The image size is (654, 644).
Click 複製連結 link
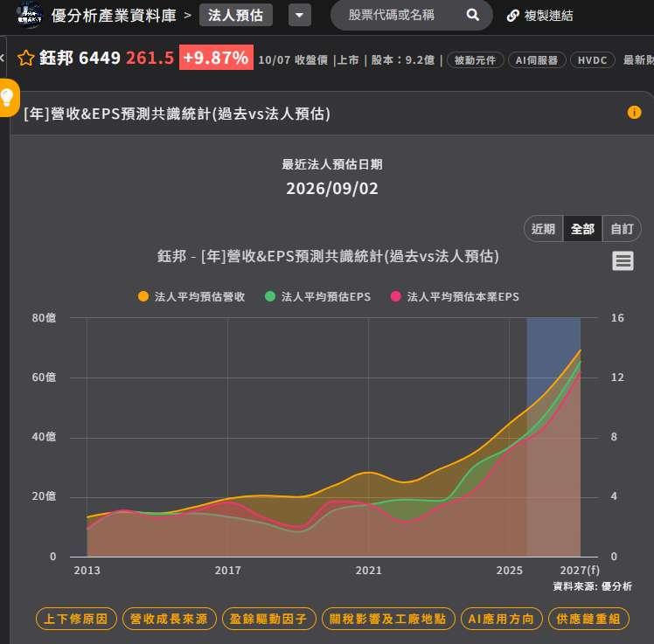548,16
